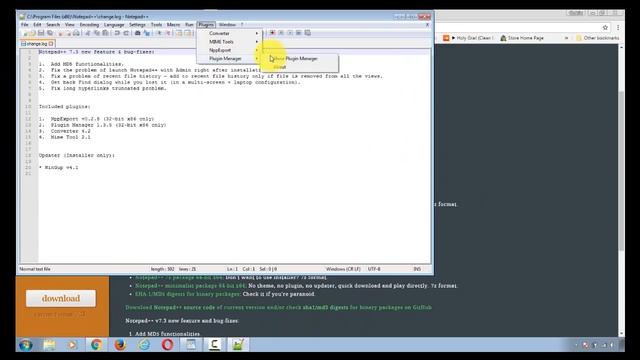Expand the hidden bookmarks chevron in browser
The width and height of the screenshot is (640, 360).
(566, 38)
